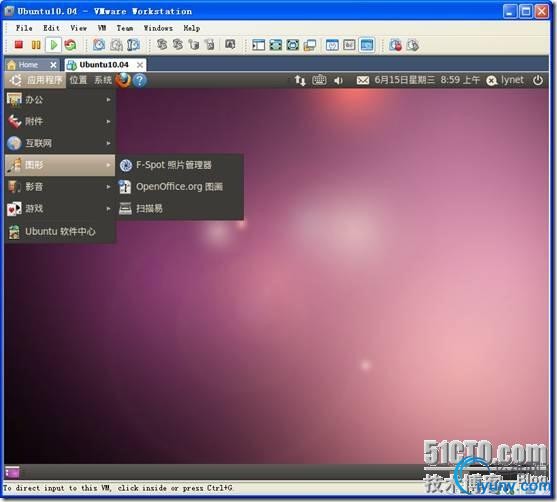Open the power shutdown indicator icon
This screenshot has height=502, width=557.
click(x=537, y=80)
